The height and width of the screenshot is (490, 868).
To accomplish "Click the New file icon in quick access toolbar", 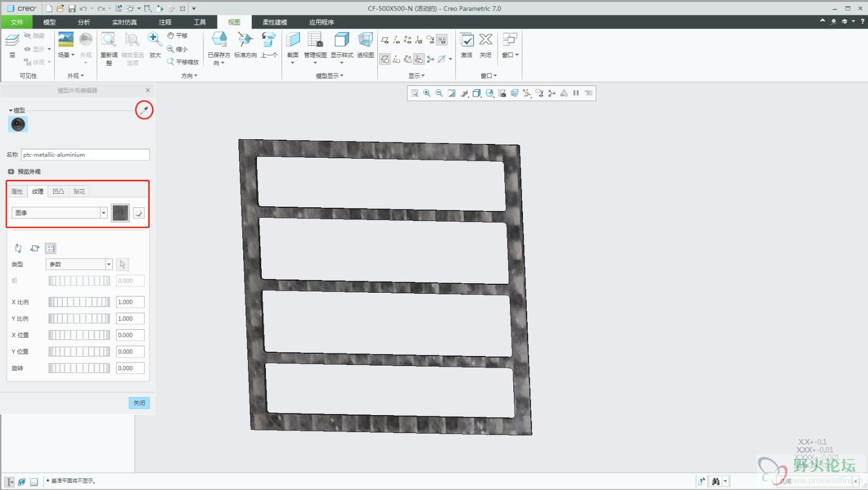I will (x=50, y=8).
